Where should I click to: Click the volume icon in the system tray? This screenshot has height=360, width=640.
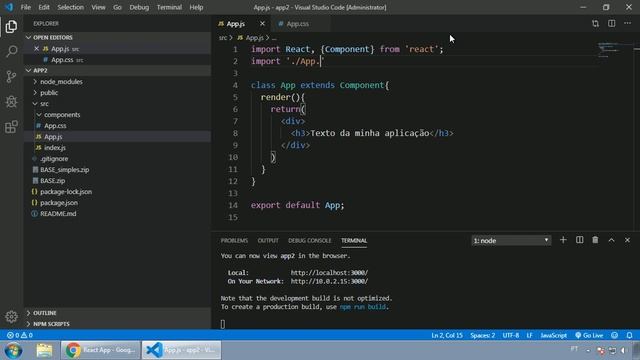(624, 350)
